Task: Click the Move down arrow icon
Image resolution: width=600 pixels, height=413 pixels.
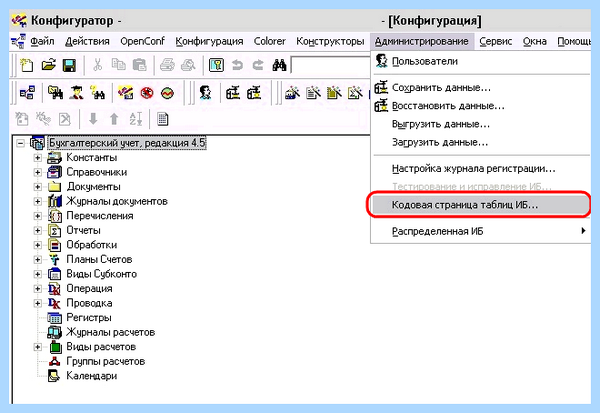Action: pos(93,119)
